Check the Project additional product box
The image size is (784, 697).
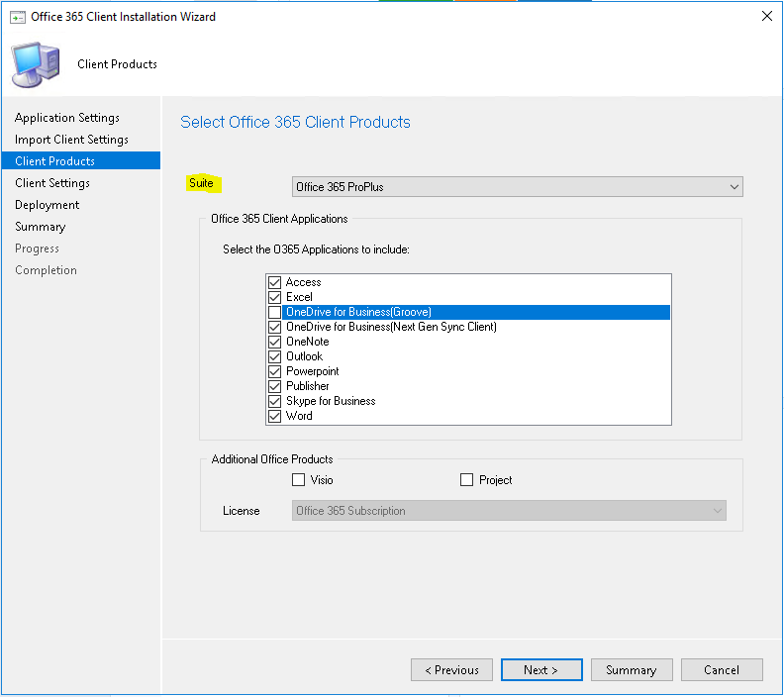tap(466, 480)
